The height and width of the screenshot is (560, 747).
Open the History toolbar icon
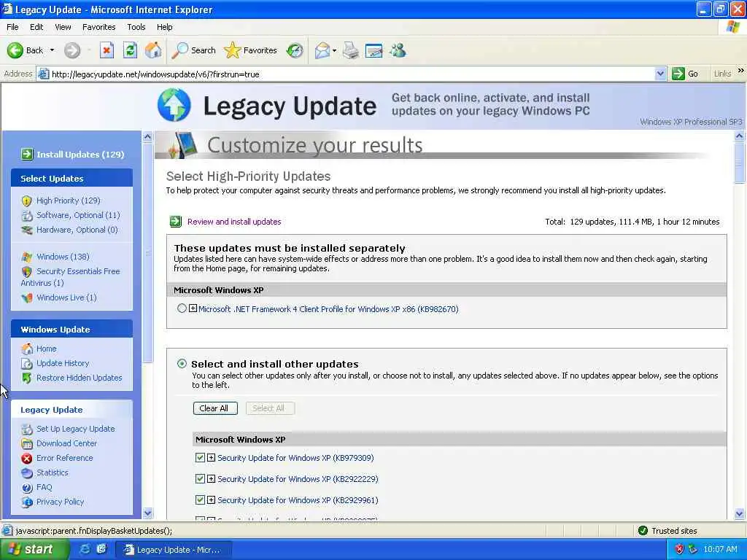(295, 50)
